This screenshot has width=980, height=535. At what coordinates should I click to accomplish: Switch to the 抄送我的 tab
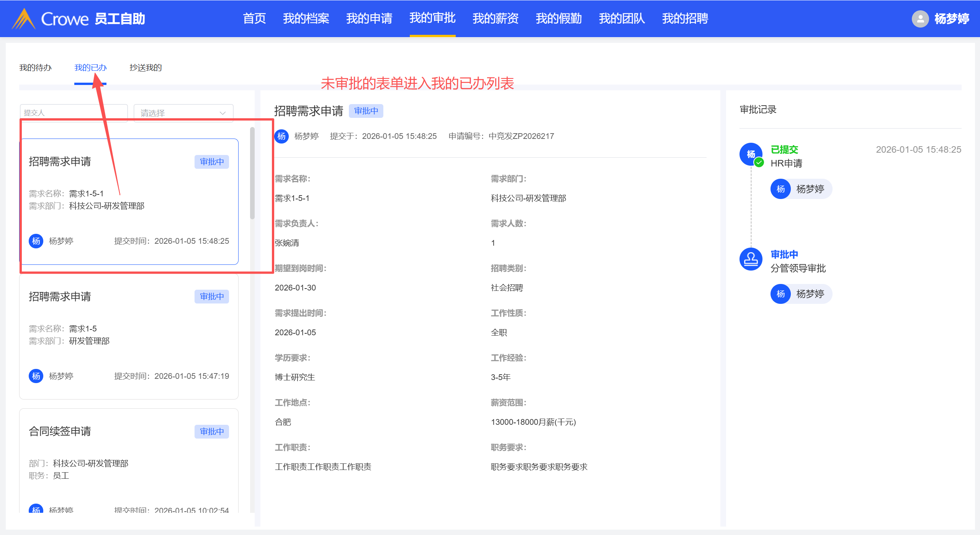[x=146, y=68]
